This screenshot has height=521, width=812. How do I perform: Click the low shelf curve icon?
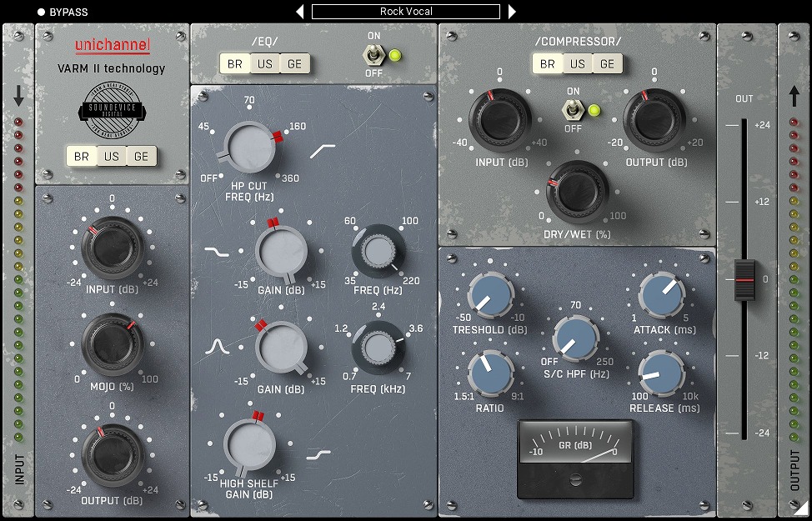tap(216, 249)
